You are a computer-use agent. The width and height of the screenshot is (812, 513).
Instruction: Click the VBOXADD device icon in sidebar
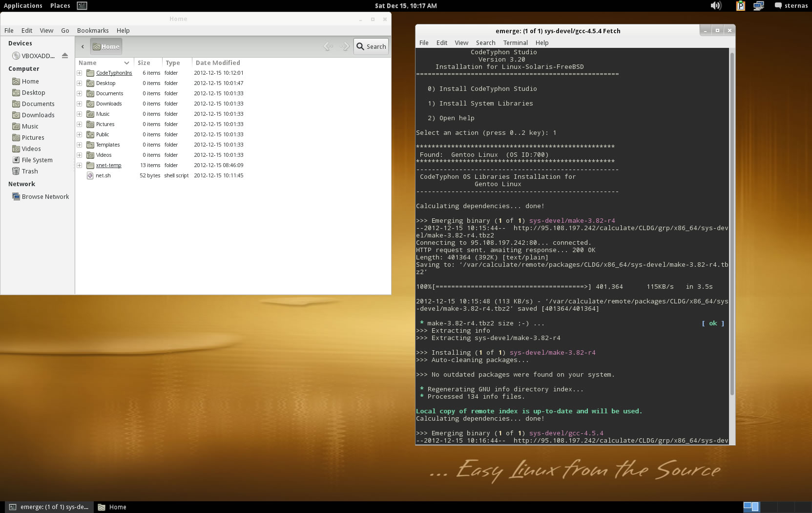click(x=16, y=56)
